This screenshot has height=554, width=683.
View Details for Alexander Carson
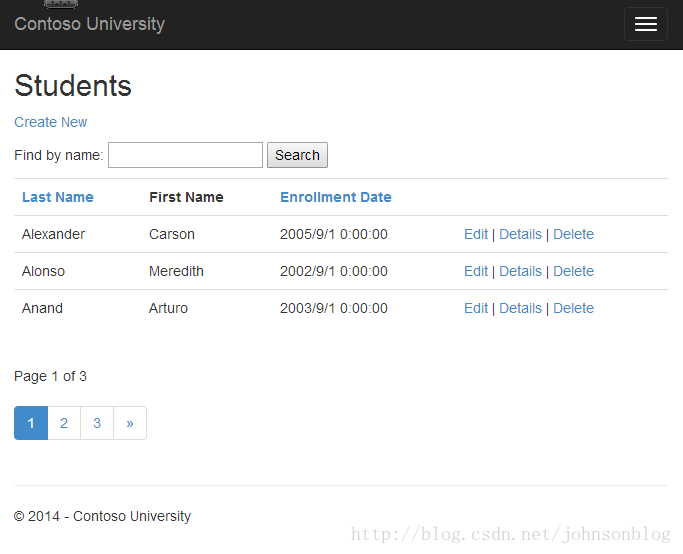point(520,234)
